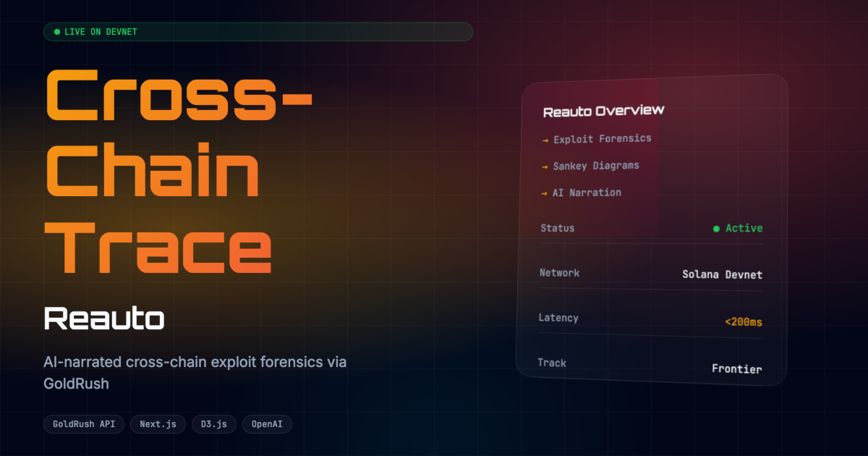The width and height of the screenshot is (868, 456).
Task: Click the Status label
Action: pos(558,228)
